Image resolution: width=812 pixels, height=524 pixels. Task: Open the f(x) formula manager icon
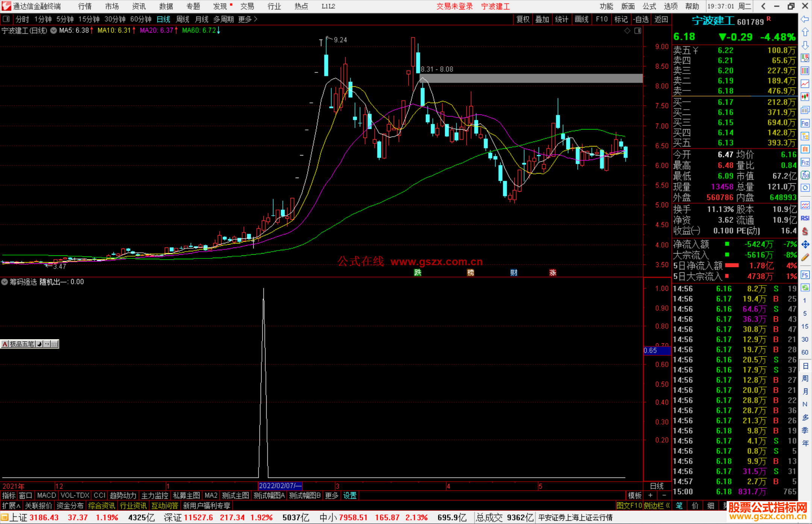805,175
